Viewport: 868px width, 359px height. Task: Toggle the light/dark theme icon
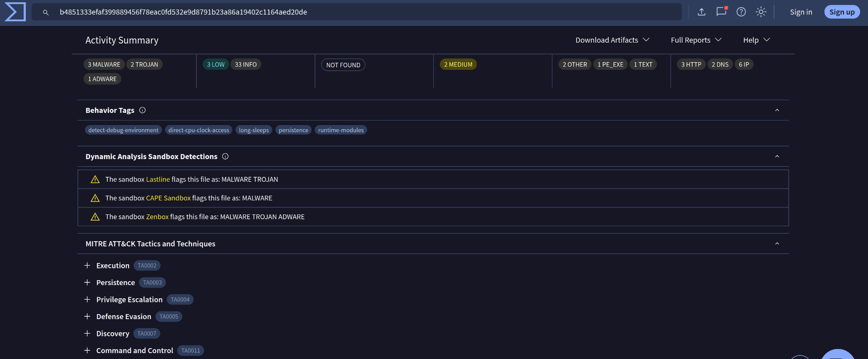coord(761,12)
